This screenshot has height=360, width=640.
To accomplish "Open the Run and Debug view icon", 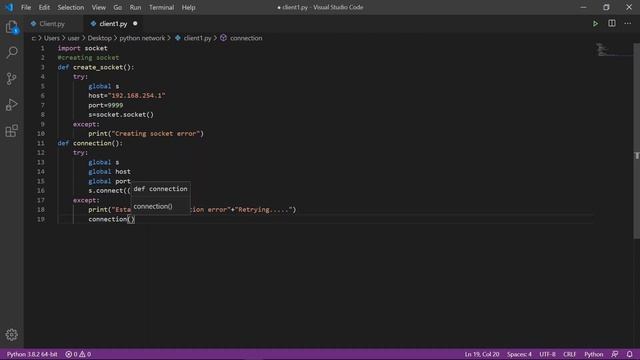I will tap(12, 104).
